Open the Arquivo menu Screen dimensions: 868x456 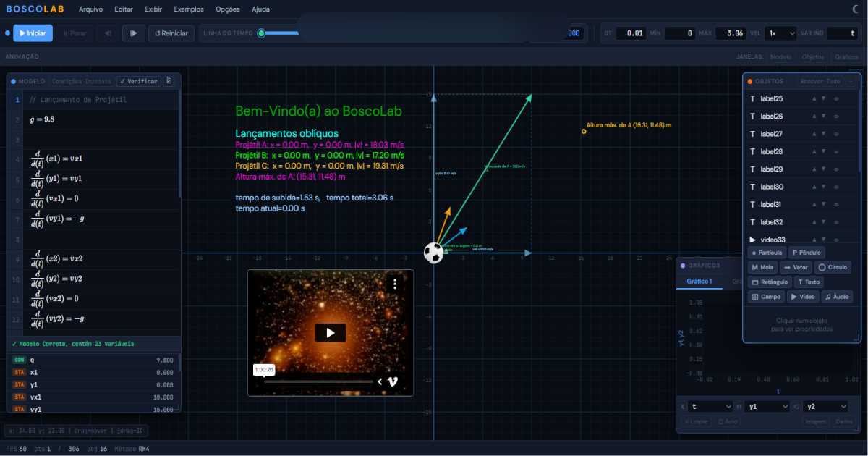[x=90, y=9]
